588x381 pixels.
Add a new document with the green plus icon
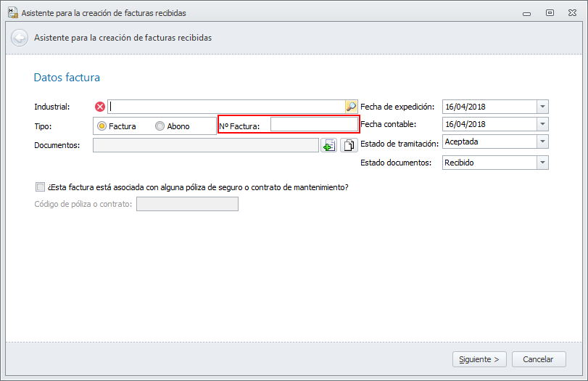(329, 145)
